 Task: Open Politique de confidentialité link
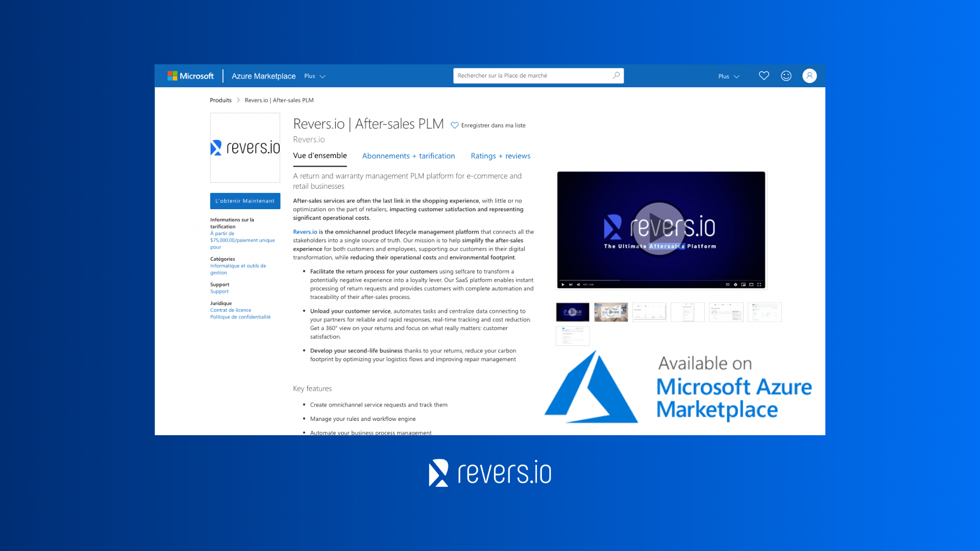click(x=240, y=317)
